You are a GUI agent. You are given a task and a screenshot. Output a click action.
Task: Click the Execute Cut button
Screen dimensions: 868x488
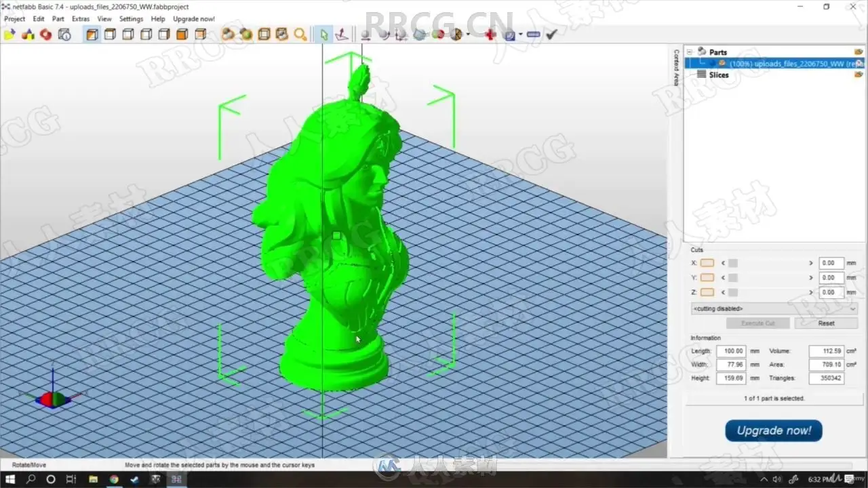[x=757, y=323]
